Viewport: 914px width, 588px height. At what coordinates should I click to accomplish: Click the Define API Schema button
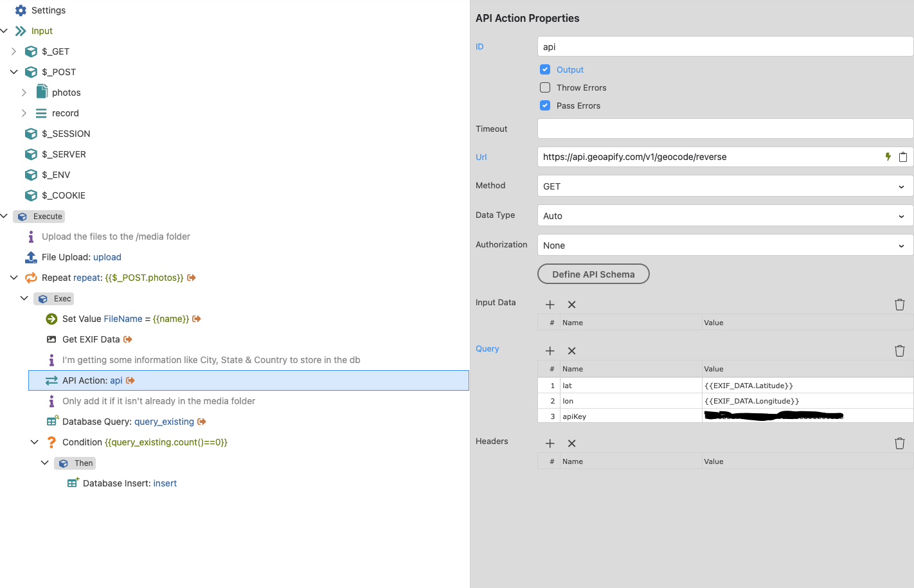point(593,274)
